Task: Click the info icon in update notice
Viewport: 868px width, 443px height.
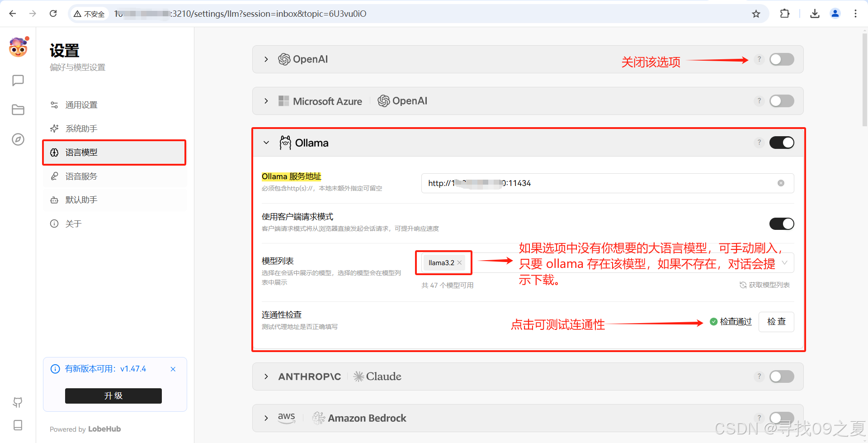Action: click(55, 369)
